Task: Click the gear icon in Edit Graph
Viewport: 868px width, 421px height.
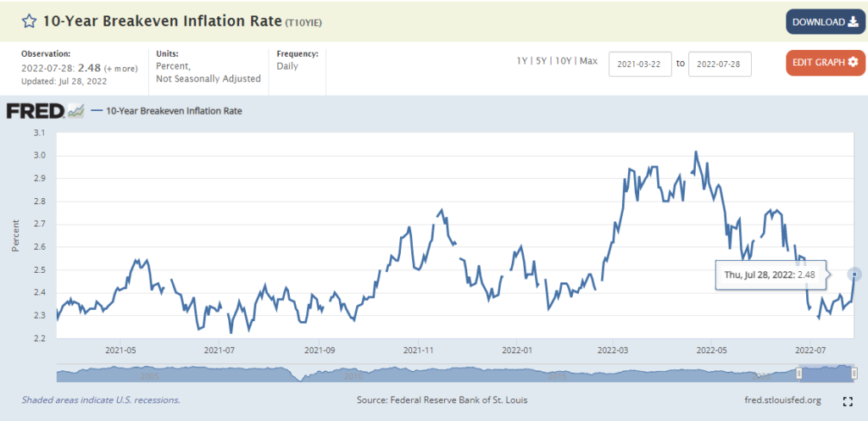Action: click(x=852, y=62)
